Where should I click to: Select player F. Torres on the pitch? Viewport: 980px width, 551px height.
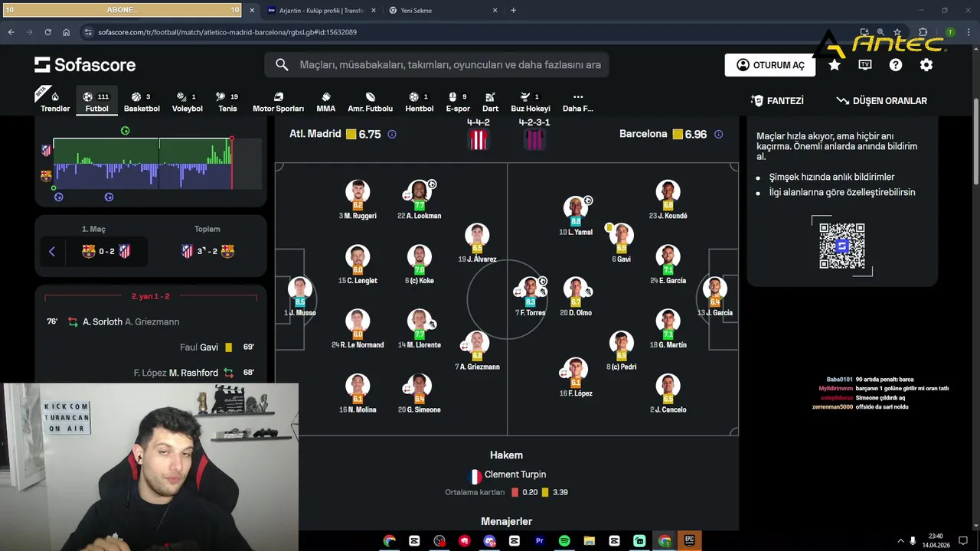point(530,297)
